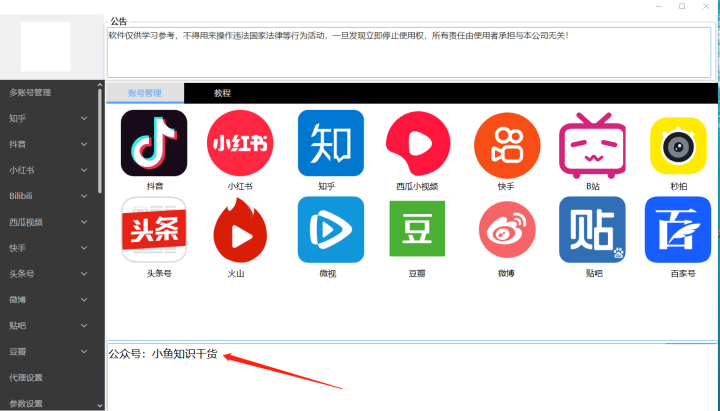The height and width of the screenshot is (411, 720).
Task: Open the Douyin (抖音) app icon
Action: (154, 143)
